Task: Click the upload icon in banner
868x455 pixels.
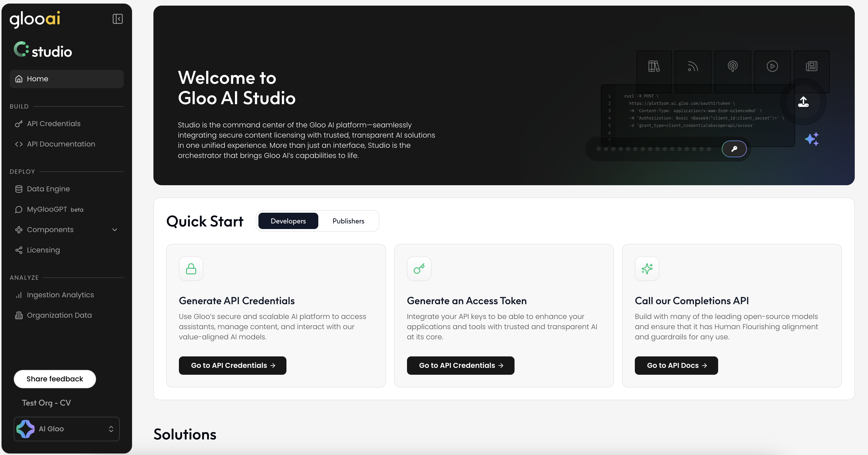Action: pos(803,102)
